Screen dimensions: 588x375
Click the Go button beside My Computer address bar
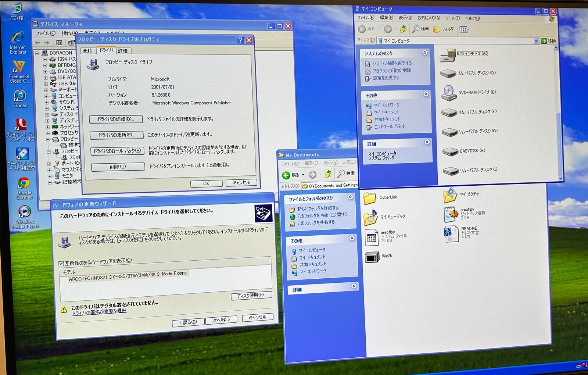click(x=548, y=41)
